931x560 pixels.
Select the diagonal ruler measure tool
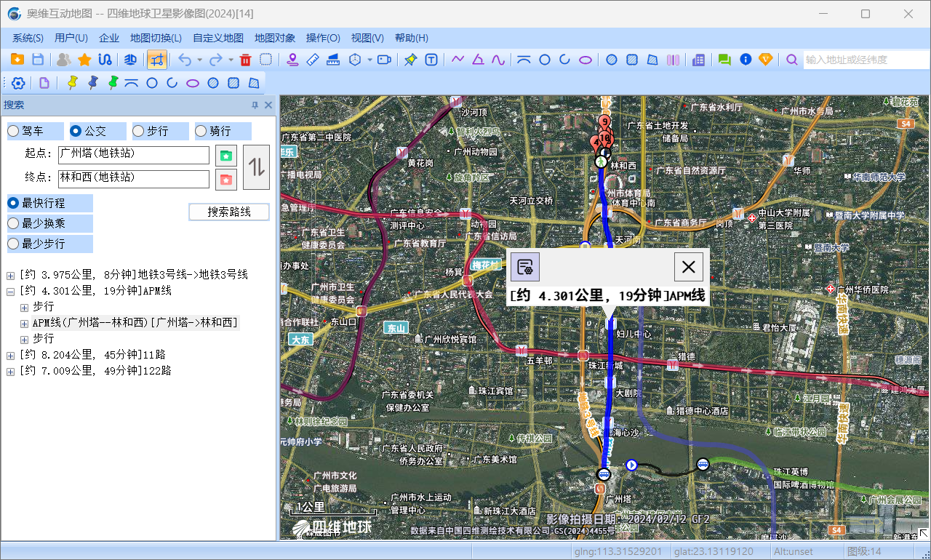pyautogui.click(x=313, y=60)
